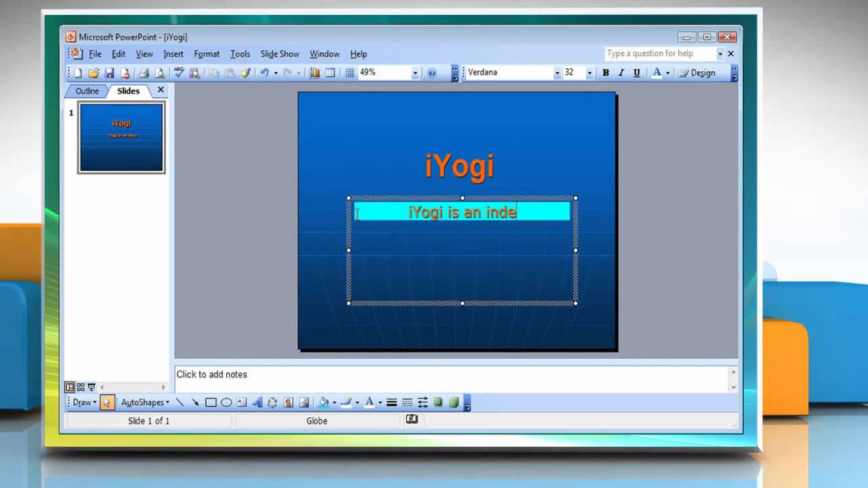The height and width of the screenshot is (488, 868).
Task: Open the Edit menu
Action: pyautogui.click(x=119, y=54)
